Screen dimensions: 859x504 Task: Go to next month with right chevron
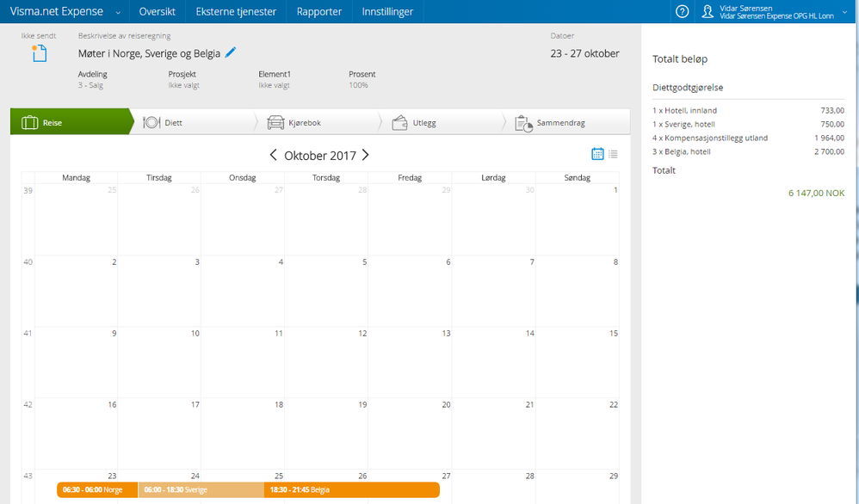pos(366,156)
